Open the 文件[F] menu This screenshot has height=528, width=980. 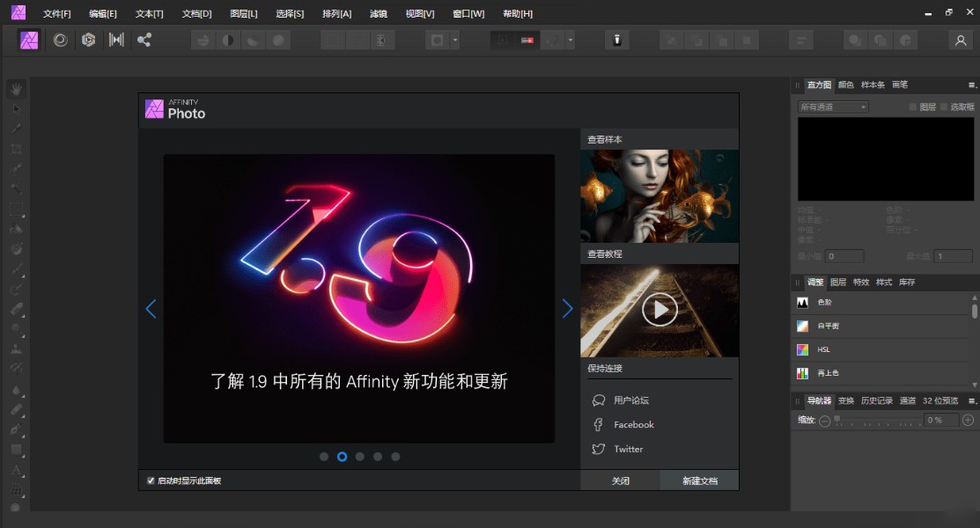(57, 14)
